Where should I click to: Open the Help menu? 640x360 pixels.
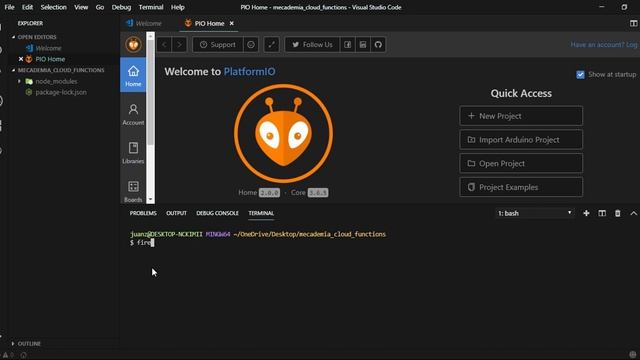tap(178, 7)
